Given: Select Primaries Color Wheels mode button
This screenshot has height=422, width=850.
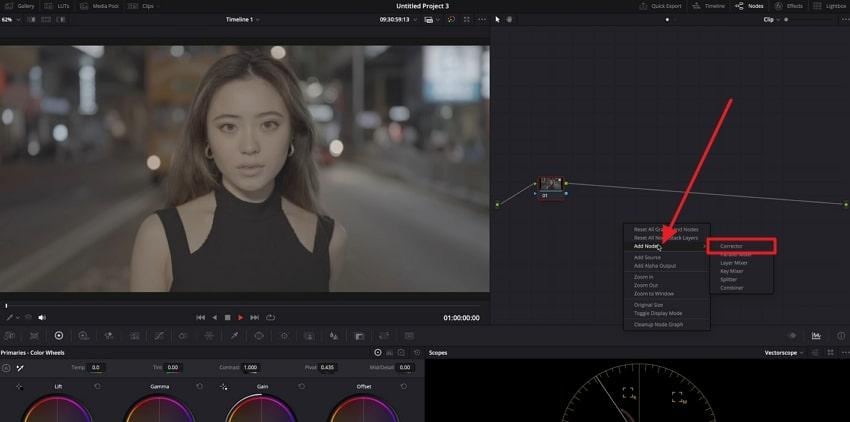Looking at the screenshot, I should point(378,353).
